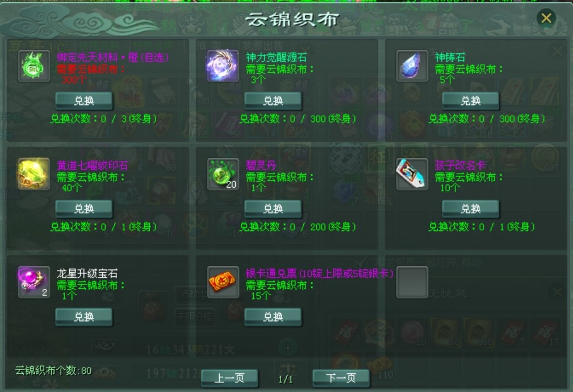Select the 神力觉醒源石 swirling orb icon
Screen dimensions: 573x392
click(x=223, y=66)
